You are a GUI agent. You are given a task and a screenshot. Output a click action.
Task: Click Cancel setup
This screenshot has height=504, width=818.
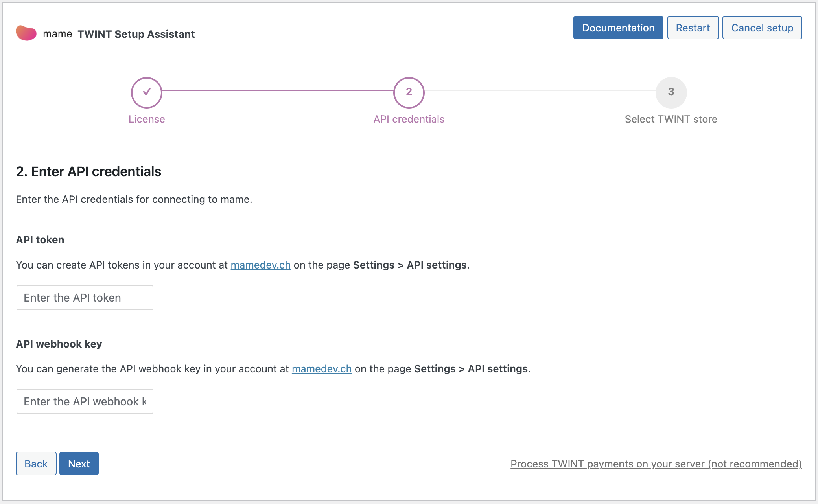pos(762,28)
